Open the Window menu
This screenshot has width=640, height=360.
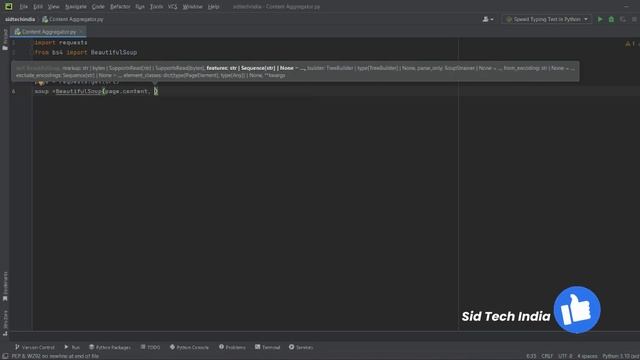click(193, 7)
